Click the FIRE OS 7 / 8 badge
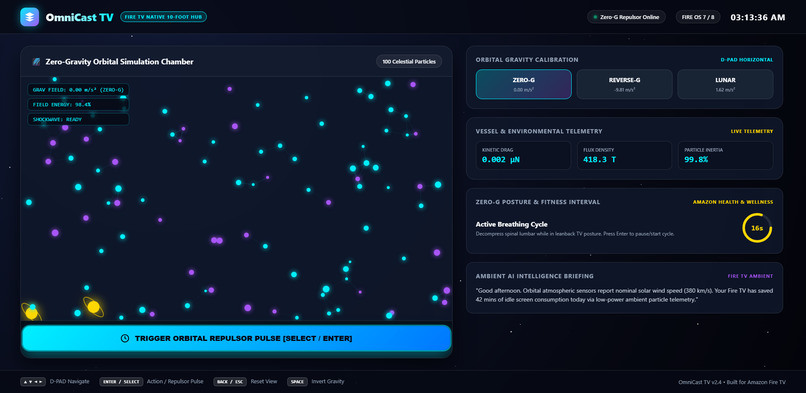Screen dimensions: 806x393 698,17
